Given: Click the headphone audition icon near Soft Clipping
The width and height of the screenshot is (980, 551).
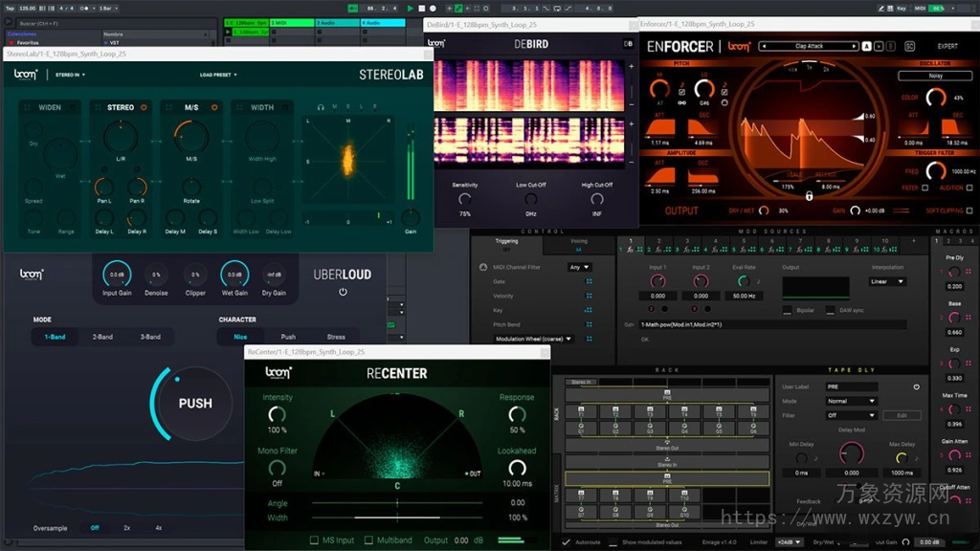Looking at the screenshot, I should point(969,187).
